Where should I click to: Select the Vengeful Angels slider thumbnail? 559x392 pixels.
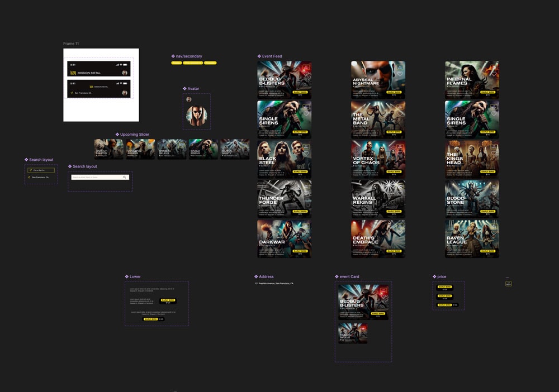(140, 149)
